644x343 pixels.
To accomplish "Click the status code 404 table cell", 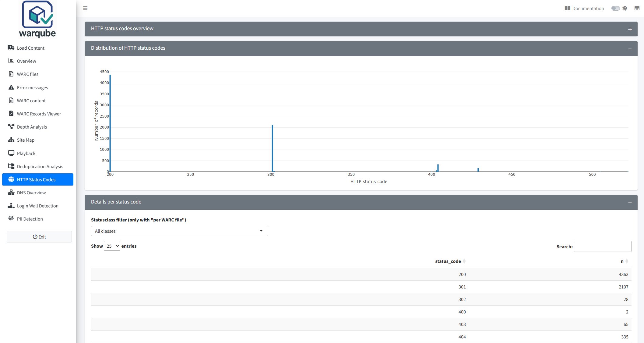I will click(x=462, y=337).
